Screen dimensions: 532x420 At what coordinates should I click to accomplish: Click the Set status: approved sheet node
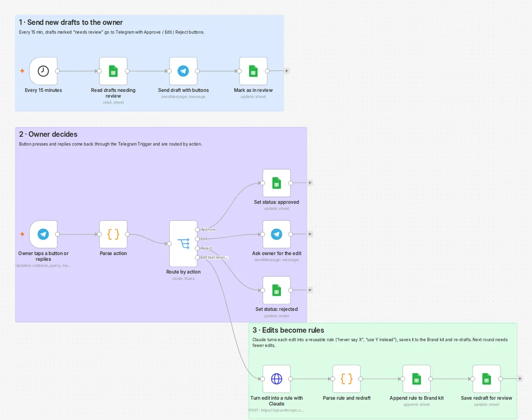[x=277, y=183]
